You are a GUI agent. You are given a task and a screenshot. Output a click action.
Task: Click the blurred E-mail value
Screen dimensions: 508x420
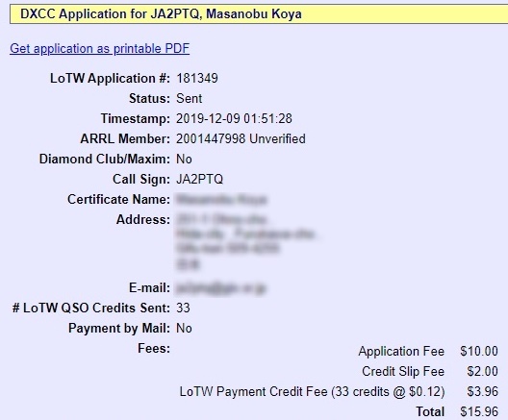pyautogui.click(x=220, y=288)
